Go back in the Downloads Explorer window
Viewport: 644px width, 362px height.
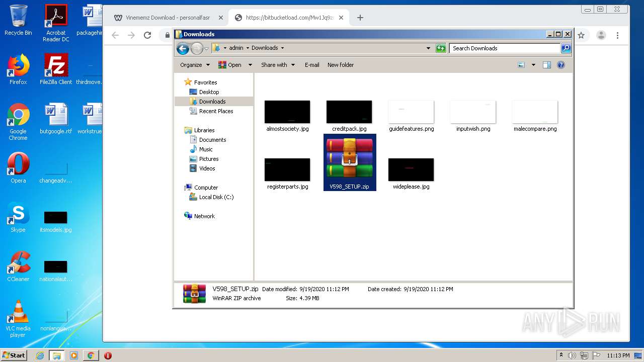point(183,48)
